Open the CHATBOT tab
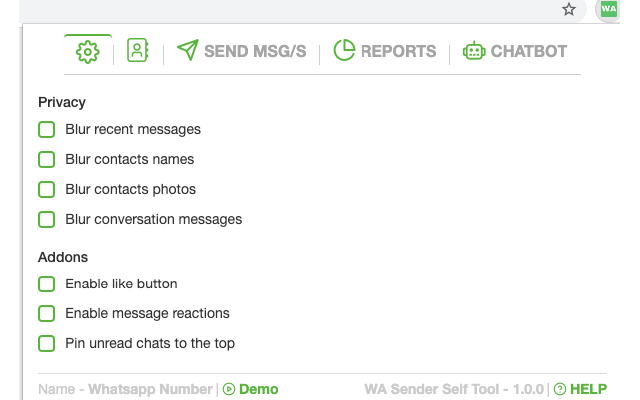The width and height of the screenshot is (640, 400). click(528, 51)
